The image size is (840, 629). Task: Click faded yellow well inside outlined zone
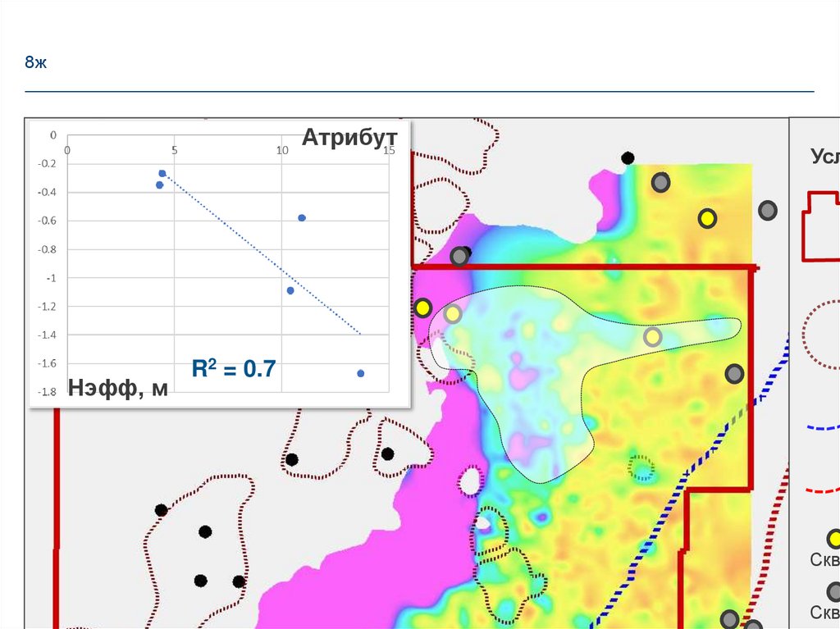tap(453, 314)
